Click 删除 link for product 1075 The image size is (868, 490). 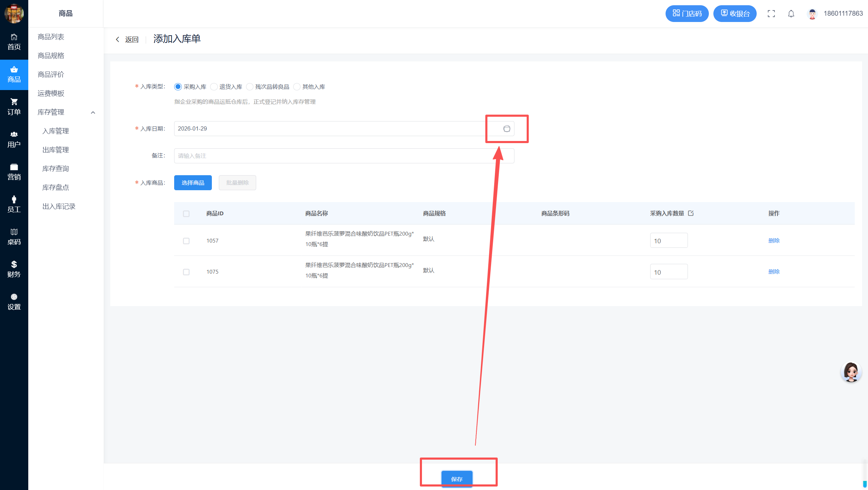773,272
